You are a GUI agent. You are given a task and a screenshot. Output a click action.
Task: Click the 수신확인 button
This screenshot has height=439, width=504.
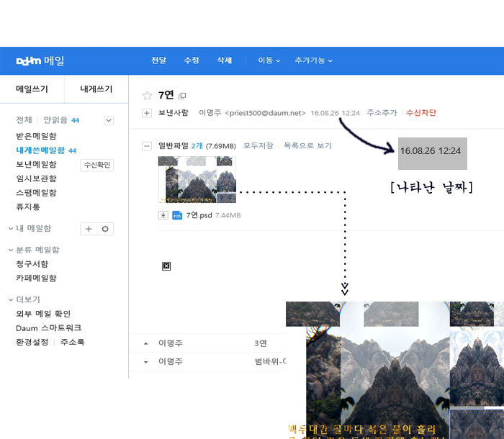(96, 165)
